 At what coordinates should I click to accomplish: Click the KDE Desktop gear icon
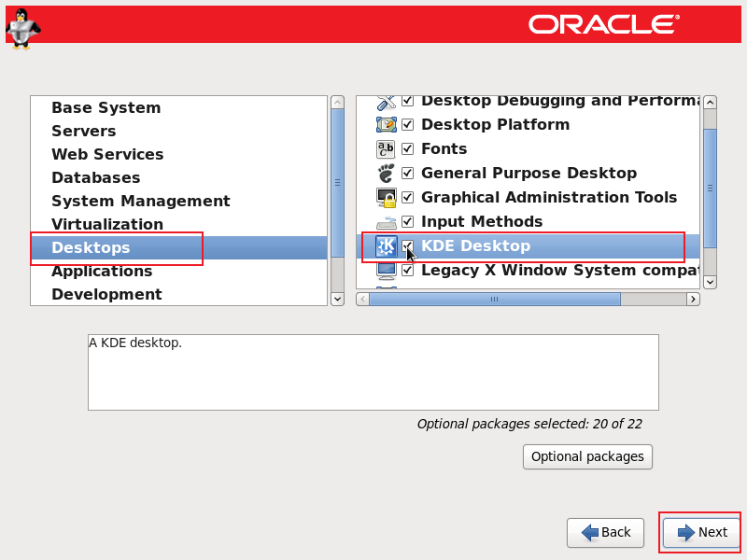387,246
